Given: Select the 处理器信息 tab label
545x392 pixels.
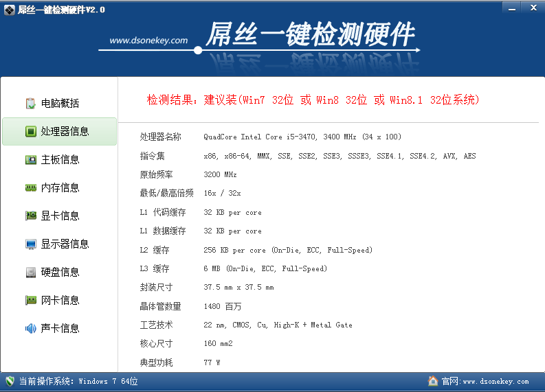Looking at the screenshot, I should (x=65, y=131).
